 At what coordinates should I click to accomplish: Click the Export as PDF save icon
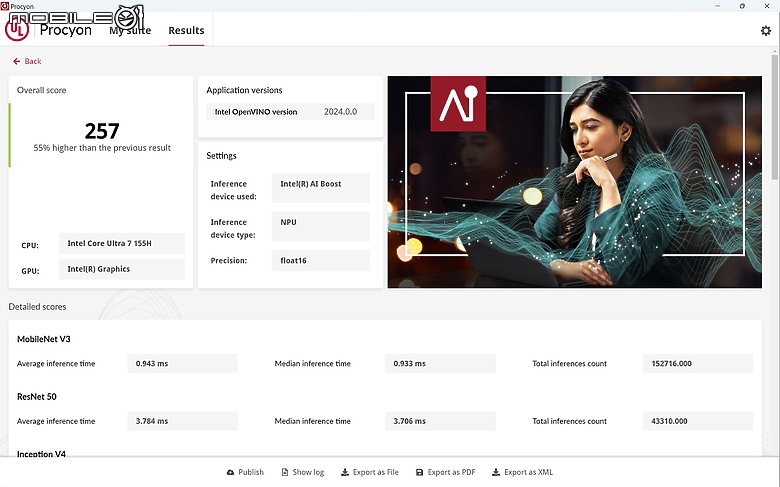coord(419,472)
